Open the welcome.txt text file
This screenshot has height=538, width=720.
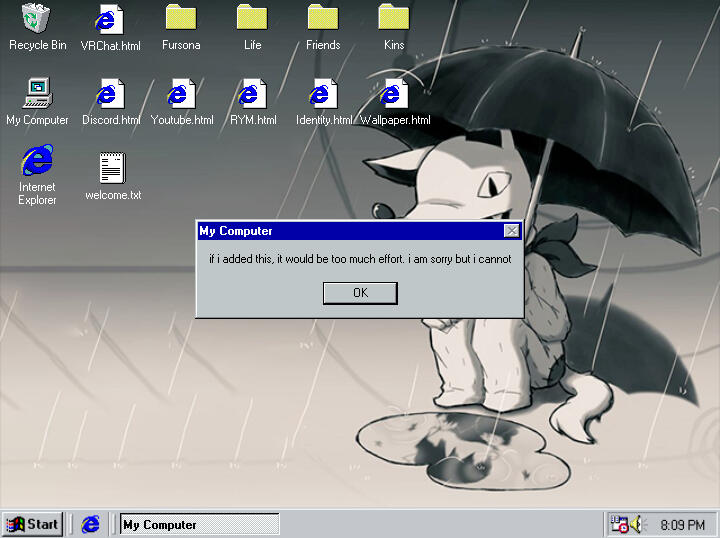pyautogui.click(x=112, y=168)
